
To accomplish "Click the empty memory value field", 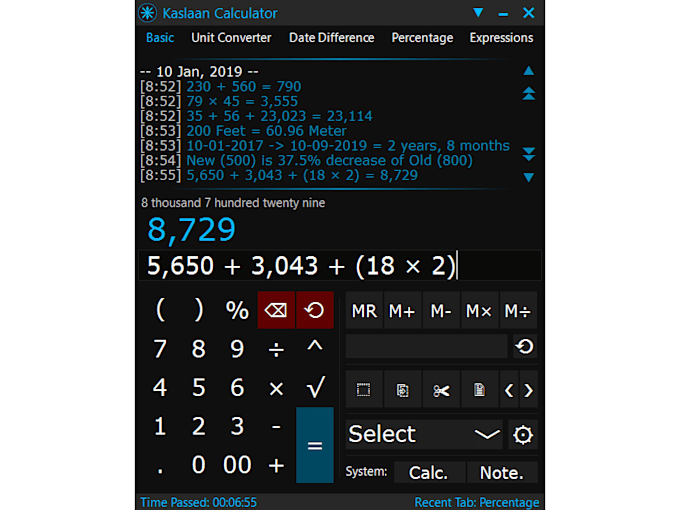I will [427, 346].
